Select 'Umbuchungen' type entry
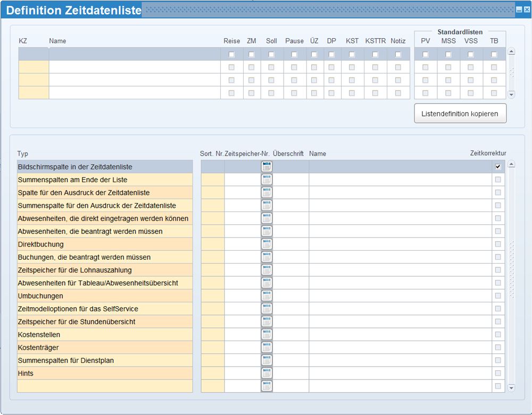532x415 pixels. pyautogui.click(x=105, y=296)
